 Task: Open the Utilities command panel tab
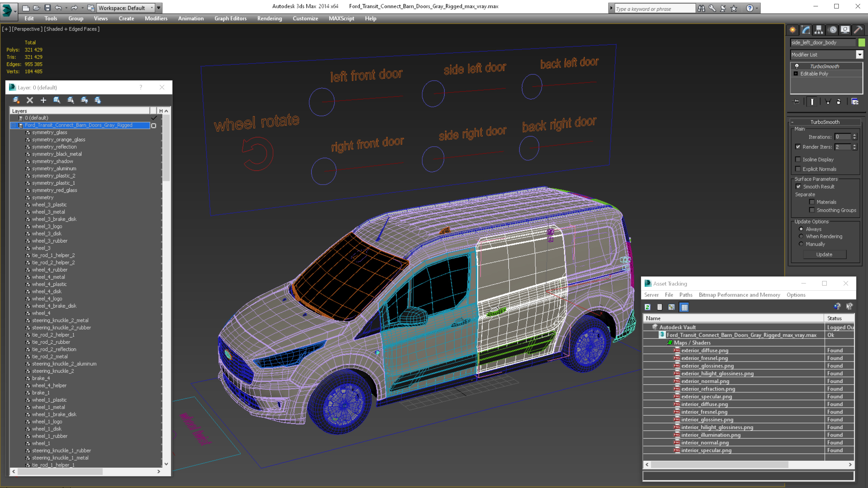tap(858, 30)
